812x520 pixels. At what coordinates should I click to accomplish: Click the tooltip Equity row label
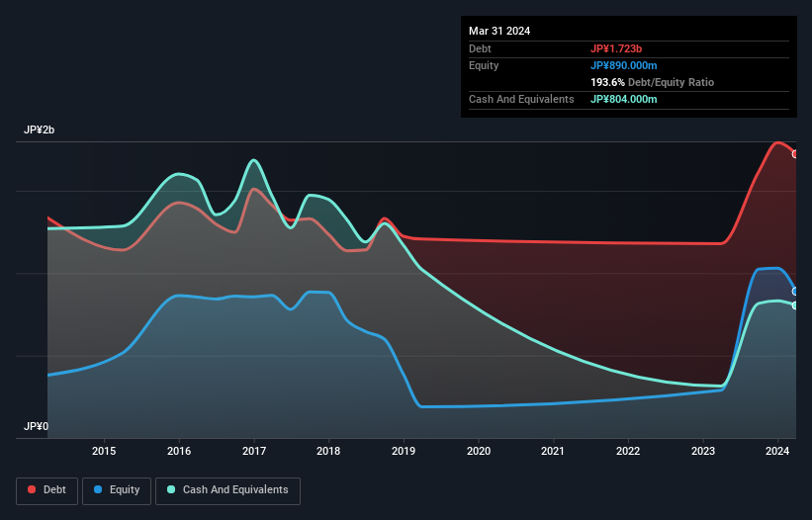click(x=484, y=65)
